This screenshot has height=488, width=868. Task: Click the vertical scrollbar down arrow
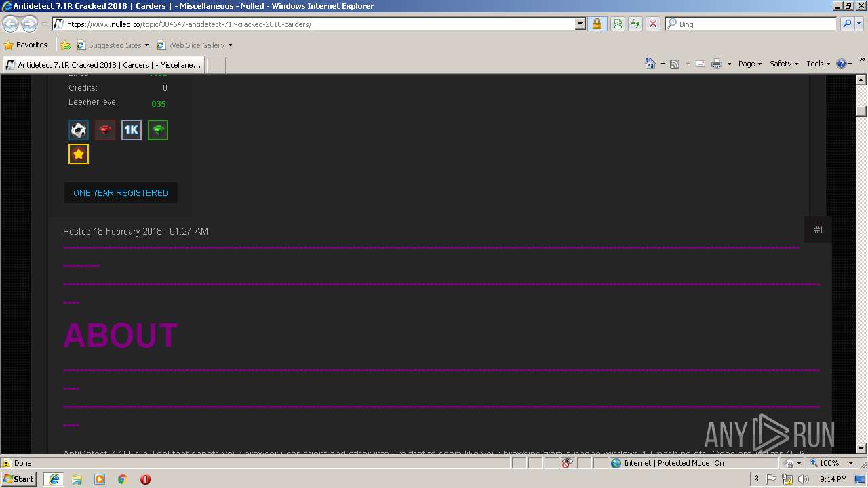(861, 449)
